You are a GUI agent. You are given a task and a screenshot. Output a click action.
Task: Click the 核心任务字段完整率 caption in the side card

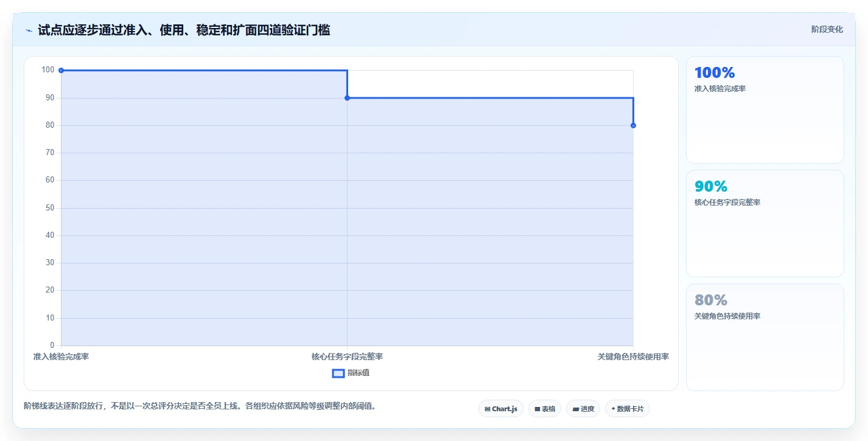click(727, 203)
